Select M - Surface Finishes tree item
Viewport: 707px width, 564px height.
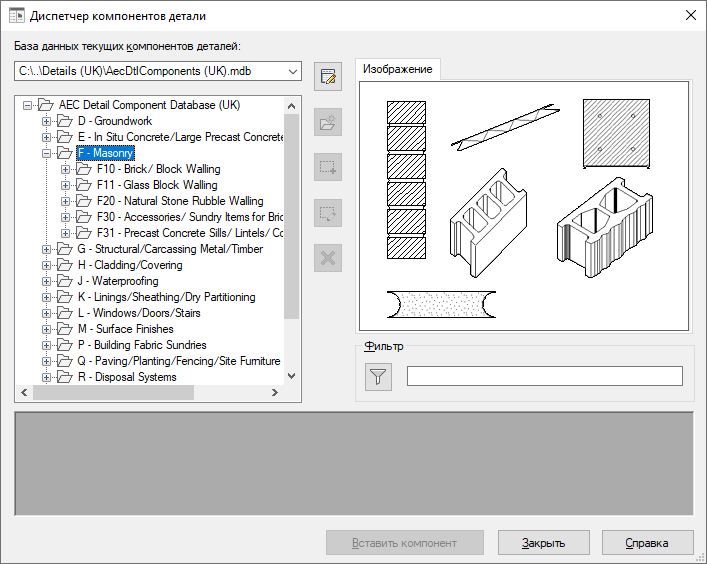125,329
